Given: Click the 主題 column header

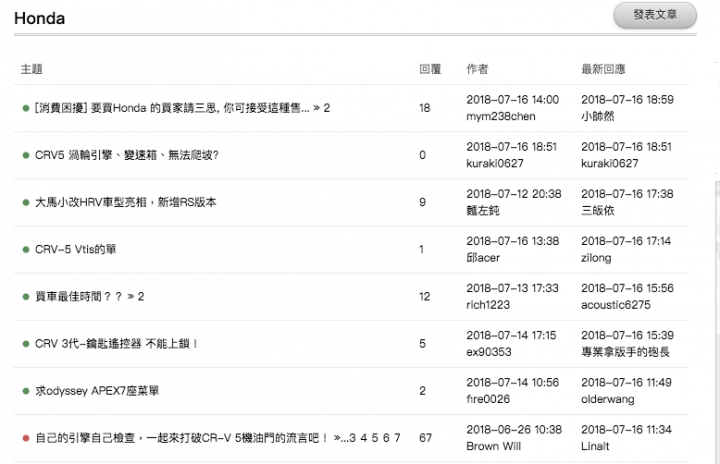Looking at the screenshot, I should click(x=32, y=69).
